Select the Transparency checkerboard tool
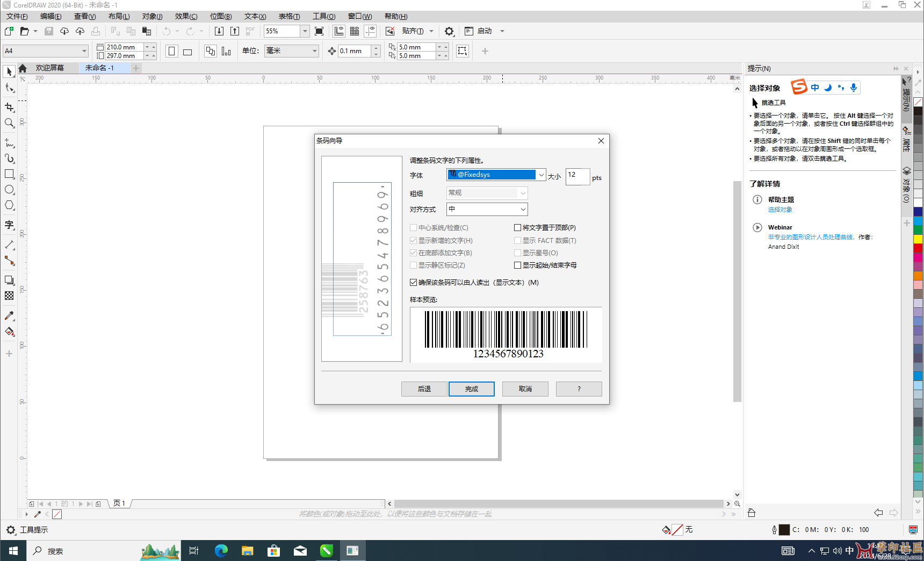 pyautogui.click(x=9, y=296)
